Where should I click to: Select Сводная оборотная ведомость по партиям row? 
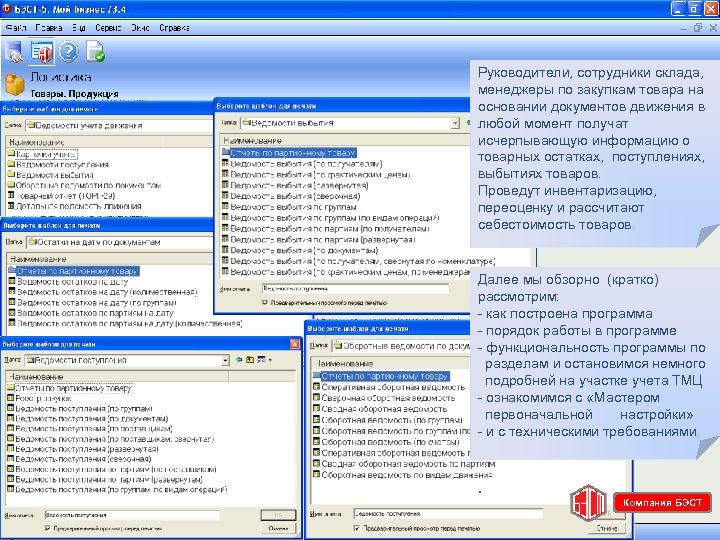click(x=404, y=464)
